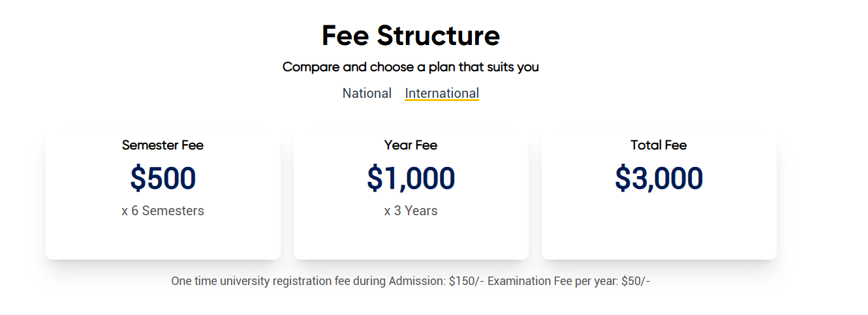Switch to the National fee tab
The height and width of the screenshot is (315, 868).
(367, 93)
